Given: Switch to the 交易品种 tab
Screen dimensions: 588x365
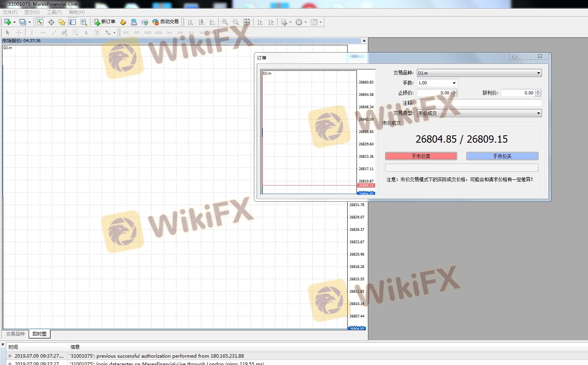Looking at the screenshot, I should point(15,334).
